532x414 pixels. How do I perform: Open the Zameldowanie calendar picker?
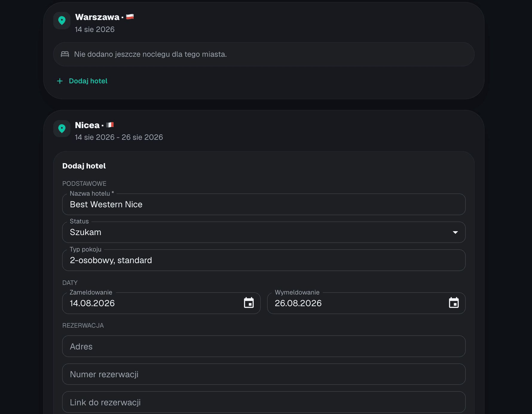click(x=249, y=303)
